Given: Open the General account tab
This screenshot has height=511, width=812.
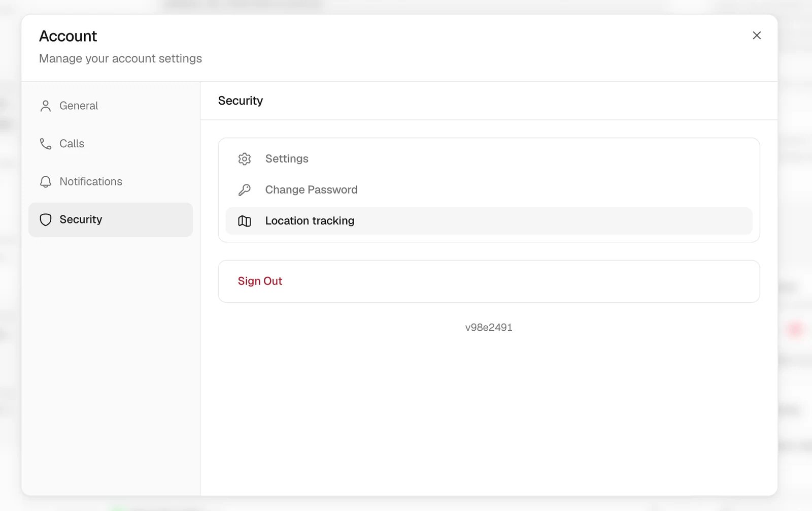Looking at the screenshot, I should point(111,106).
